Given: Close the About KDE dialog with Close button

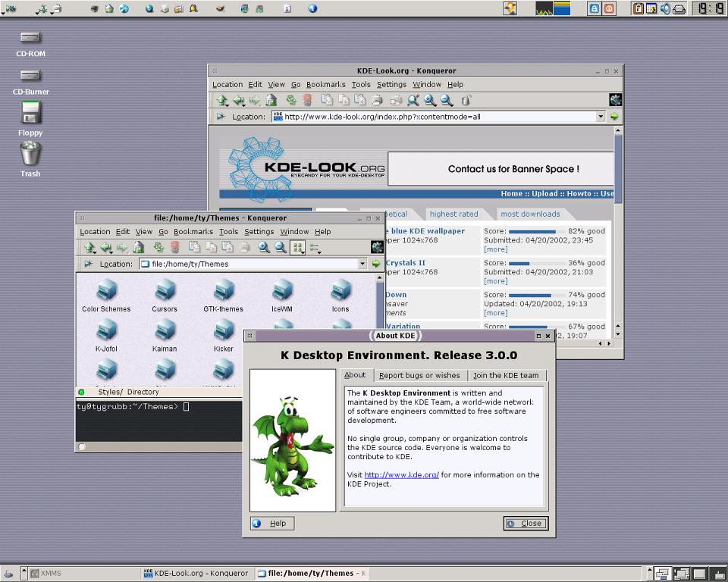Looking at the screenshot, I should point(526,524).
